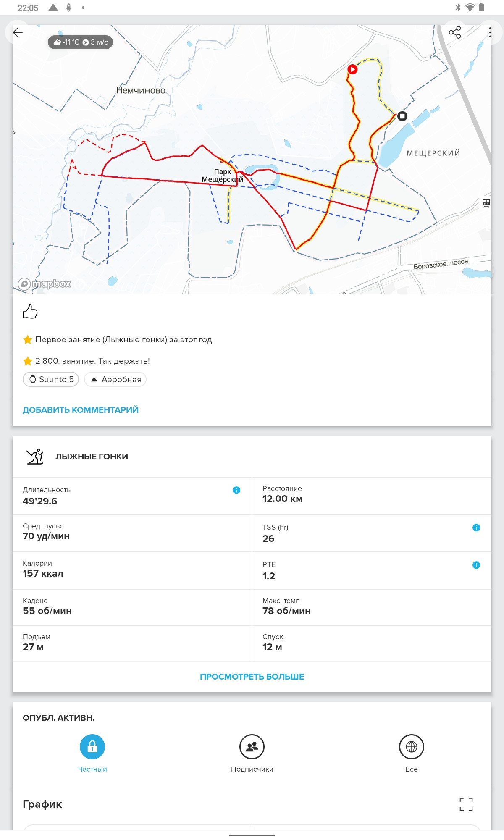Viewport: 504px width, 840px height.
Task: Show PTE info tooltip
Action: click(476, 565)
